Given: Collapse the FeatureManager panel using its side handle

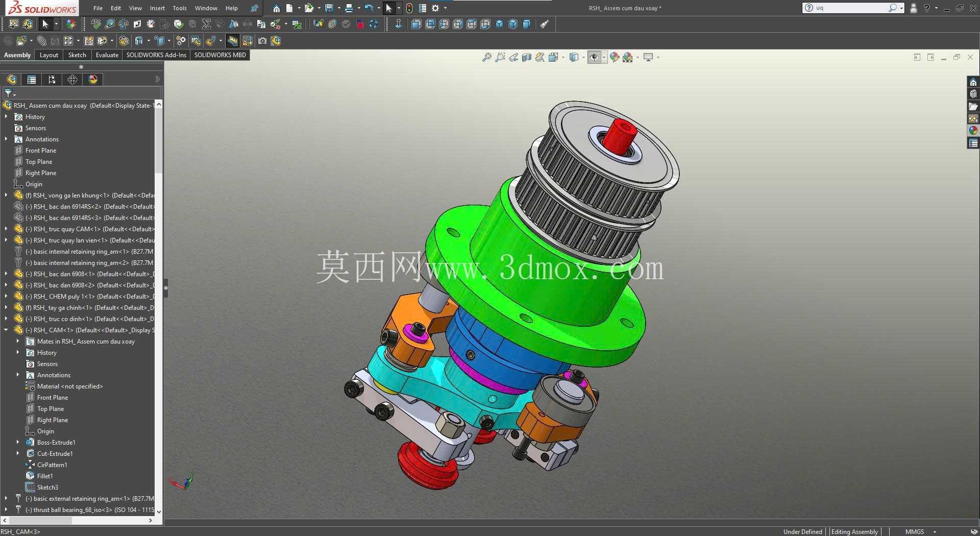Looking at the screenshot, I should (x=165, y=288).
